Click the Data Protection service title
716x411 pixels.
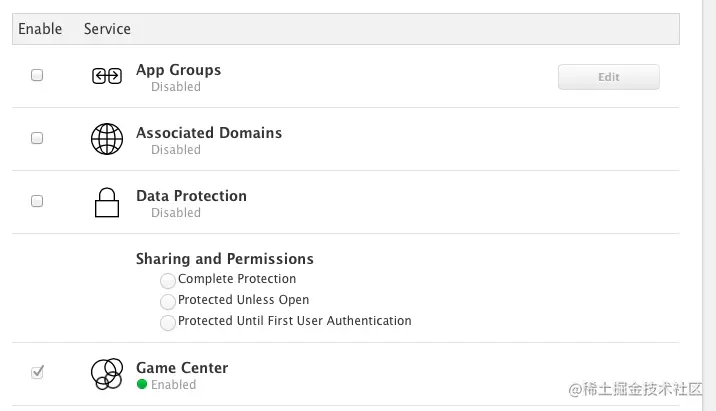point(191,196)
